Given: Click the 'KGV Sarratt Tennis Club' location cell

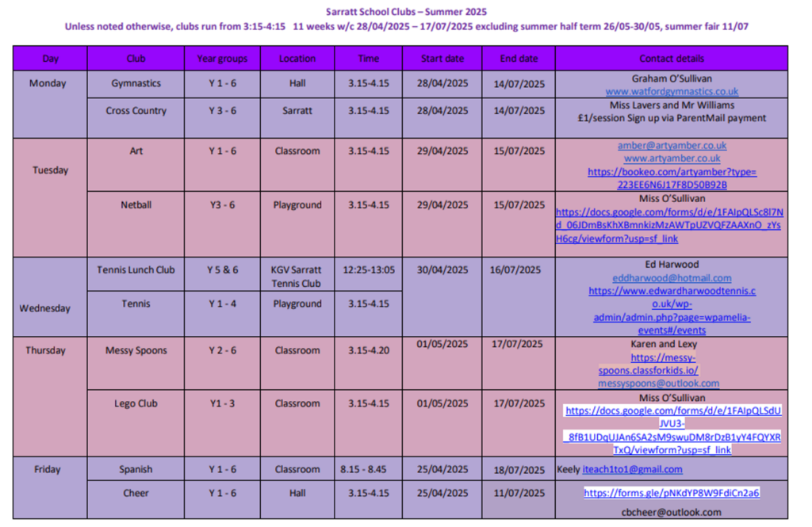Looking at the screenshot, I should pos(297,277).
